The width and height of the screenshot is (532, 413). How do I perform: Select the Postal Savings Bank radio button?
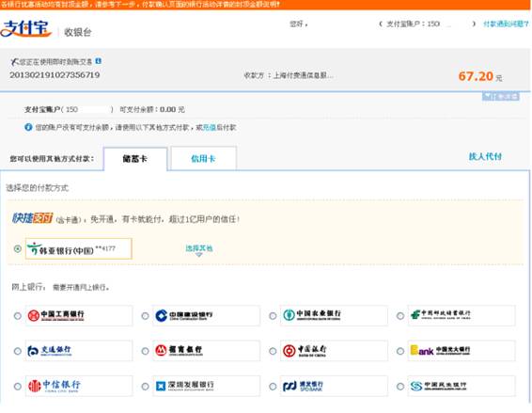click(400, 316)
